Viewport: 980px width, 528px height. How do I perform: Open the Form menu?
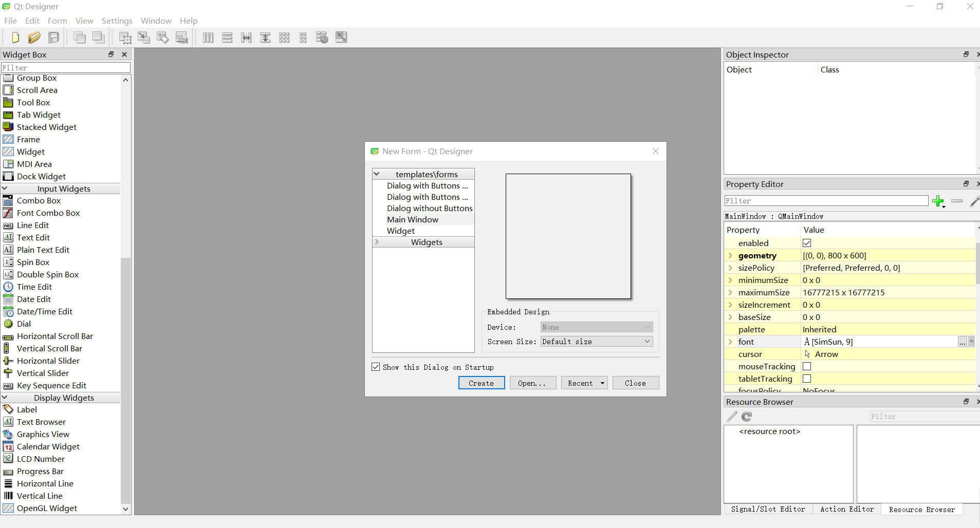(x=57, y=21)
